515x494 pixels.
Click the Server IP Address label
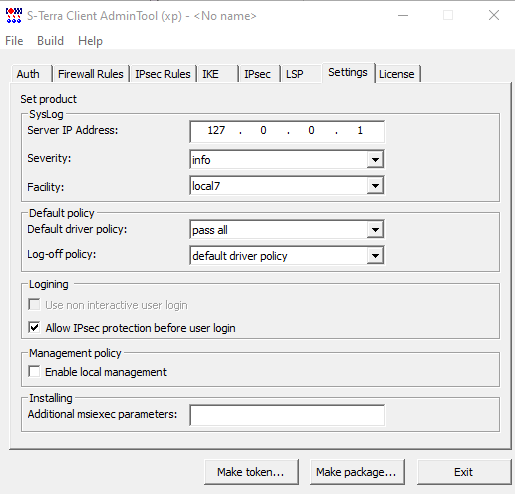tap(73, 130)
